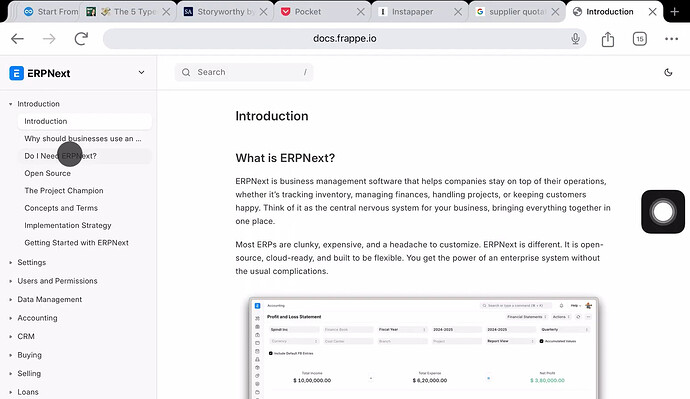Tap the floating AssistiveTouch button
This screenshot has width=690, height=399.
[x=663, y=212]
